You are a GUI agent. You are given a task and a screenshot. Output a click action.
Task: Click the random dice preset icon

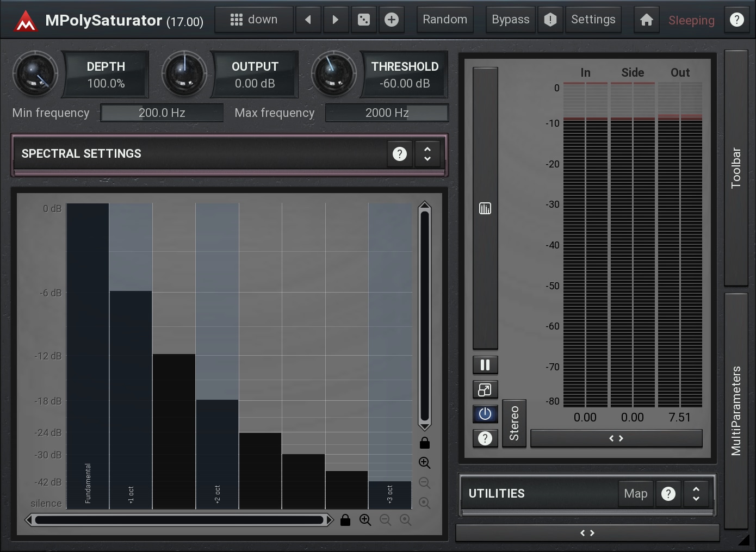coord(364,20)
